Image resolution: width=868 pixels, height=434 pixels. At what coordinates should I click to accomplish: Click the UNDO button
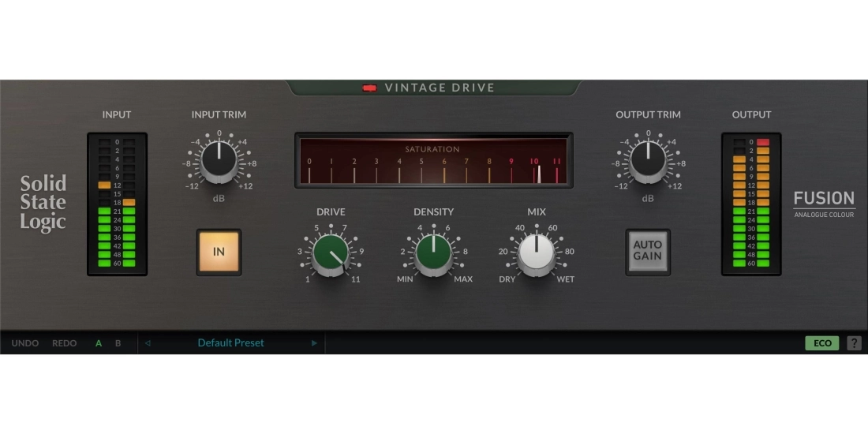(x=25, y=343)
